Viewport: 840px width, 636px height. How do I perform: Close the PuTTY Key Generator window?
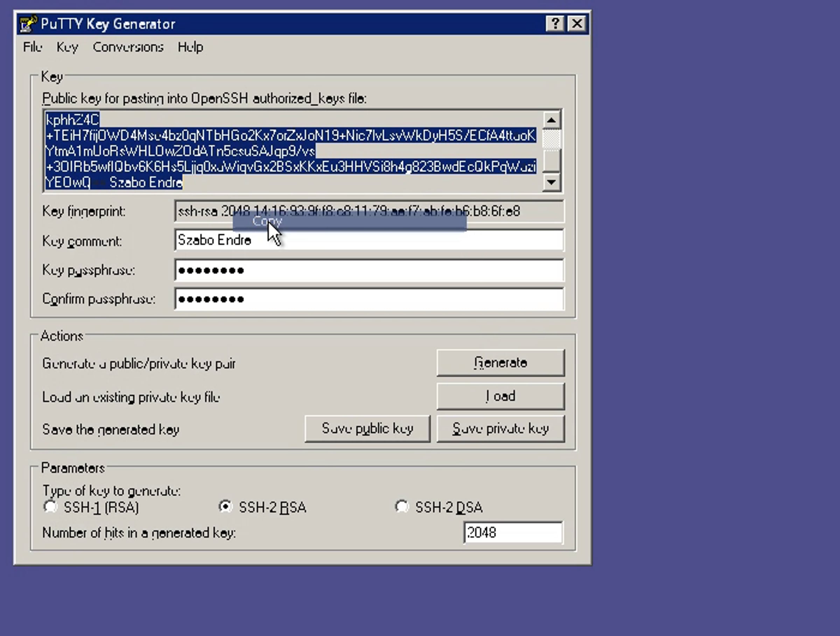(x=577, y=23)
